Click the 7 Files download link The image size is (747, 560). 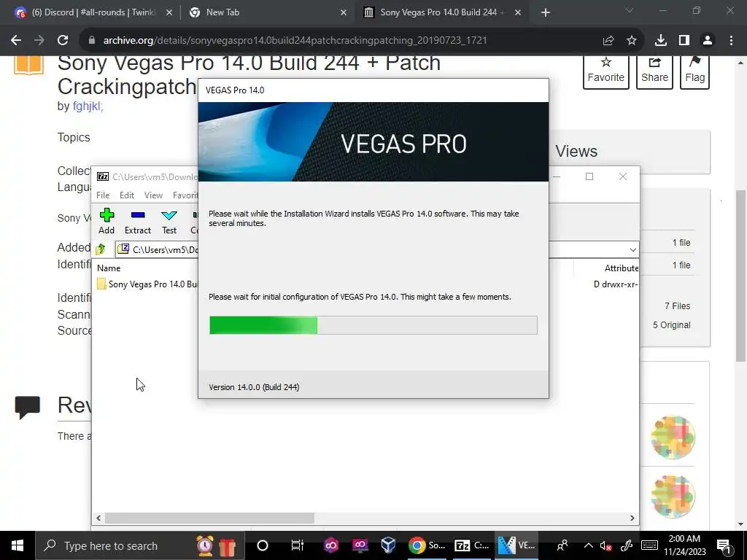[678, 306]
